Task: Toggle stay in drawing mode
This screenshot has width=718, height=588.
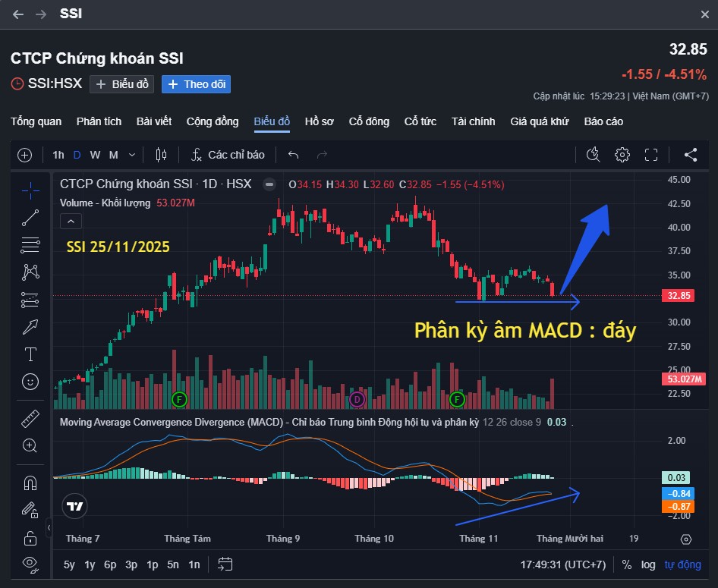Action: 30,510
